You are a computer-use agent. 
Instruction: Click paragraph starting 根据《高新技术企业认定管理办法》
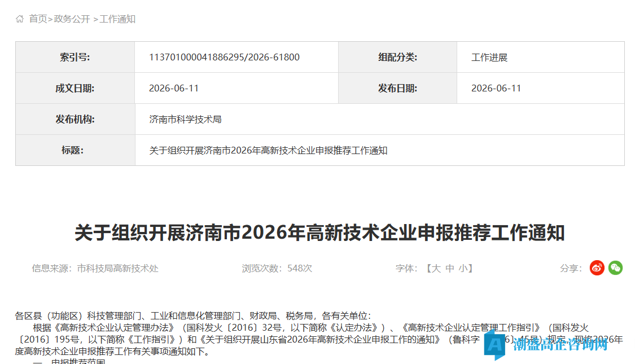pos(319,339)
